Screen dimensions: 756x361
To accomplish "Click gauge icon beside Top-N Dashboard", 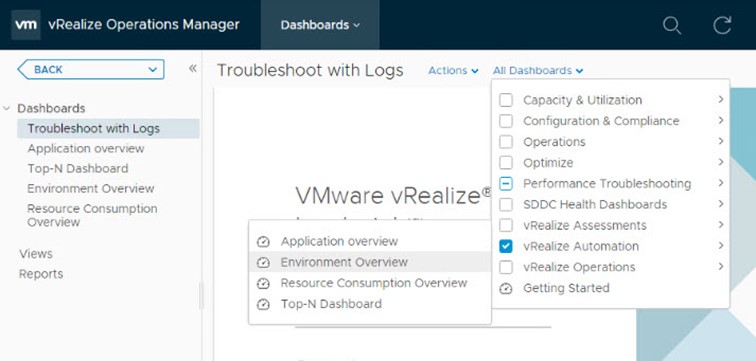I will [x=263, y=304].
